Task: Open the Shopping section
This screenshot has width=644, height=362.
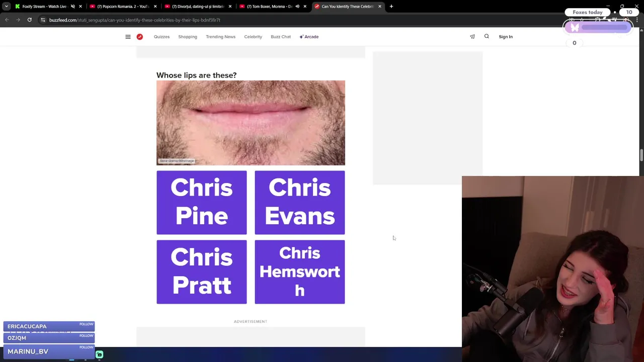Action: click(188, 37)
